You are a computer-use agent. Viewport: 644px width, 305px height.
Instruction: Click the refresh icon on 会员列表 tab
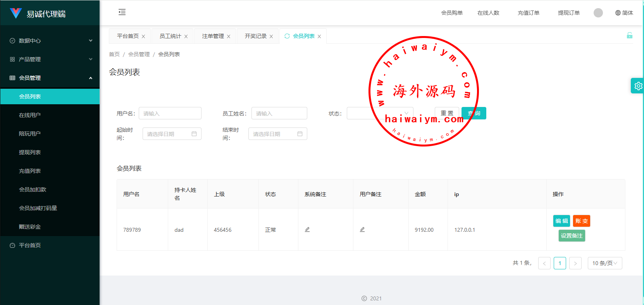(x=287, y=36)
